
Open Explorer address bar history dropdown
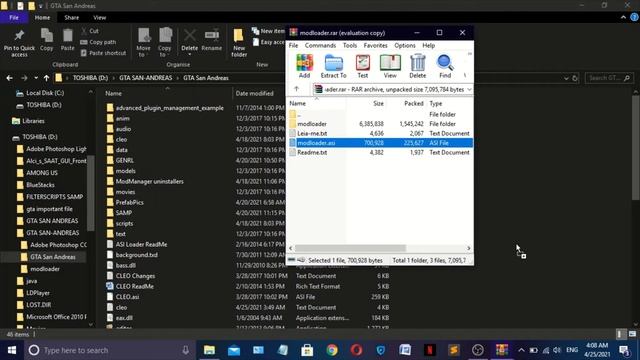tap(566, 78)
